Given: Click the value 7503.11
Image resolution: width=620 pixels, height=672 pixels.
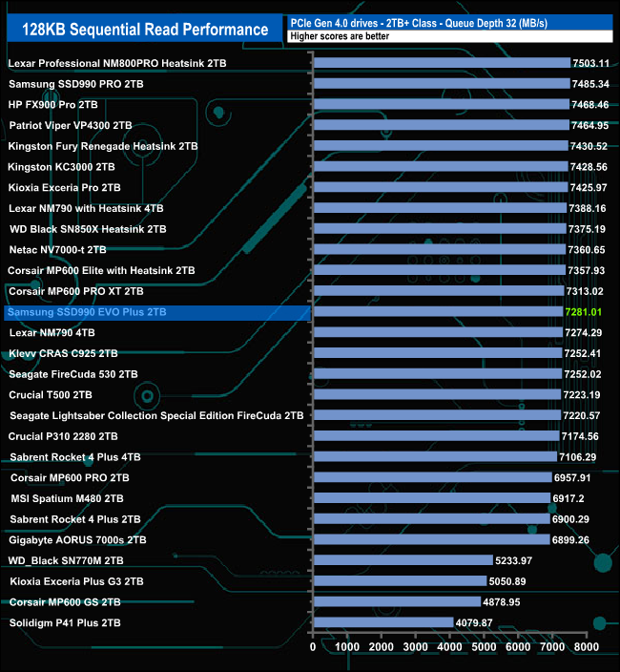Looking at the screenshot, I should (590, 63).
